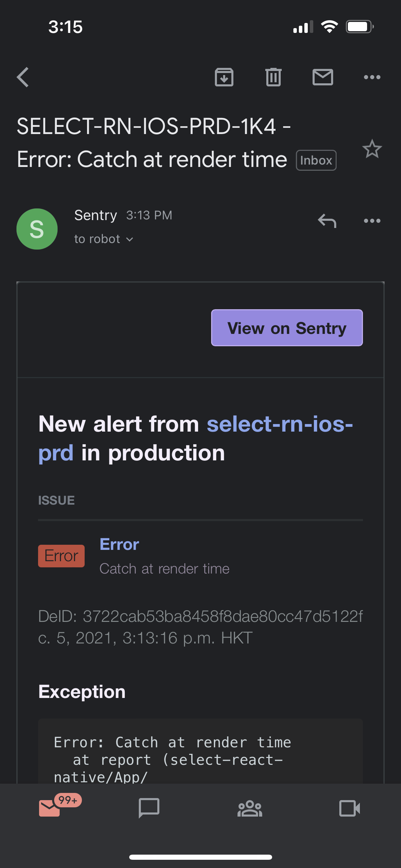Expand recipient details next to 'to robot'
The width and height of the screenshot is (401, 868).
129,240
